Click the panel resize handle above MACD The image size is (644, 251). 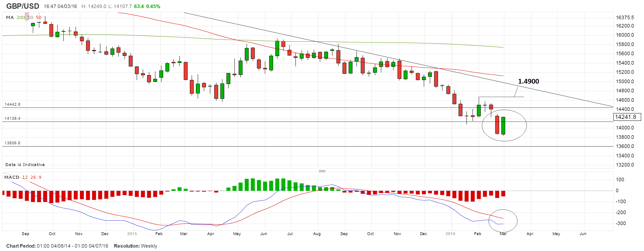(322, 171)
